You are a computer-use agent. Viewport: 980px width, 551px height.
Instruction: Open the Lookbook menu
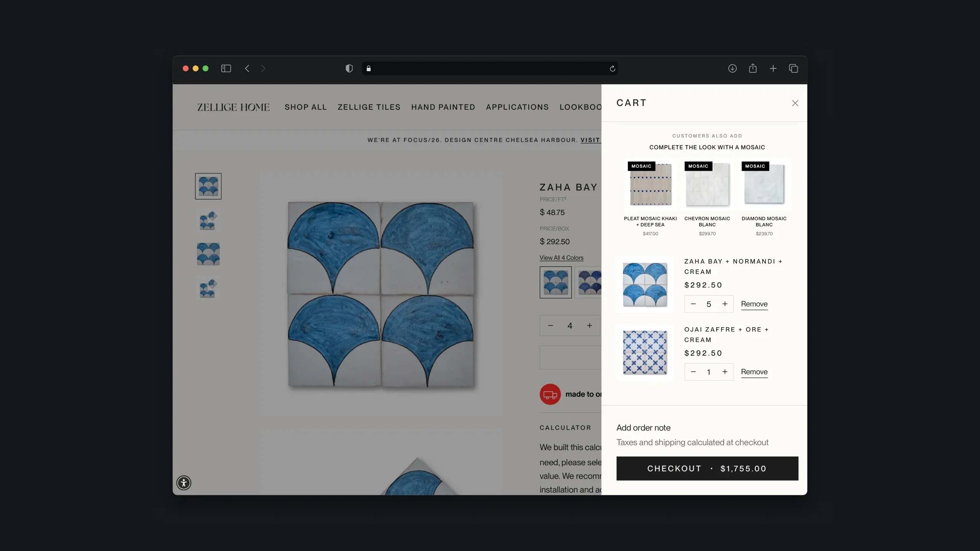coord(580,107)
